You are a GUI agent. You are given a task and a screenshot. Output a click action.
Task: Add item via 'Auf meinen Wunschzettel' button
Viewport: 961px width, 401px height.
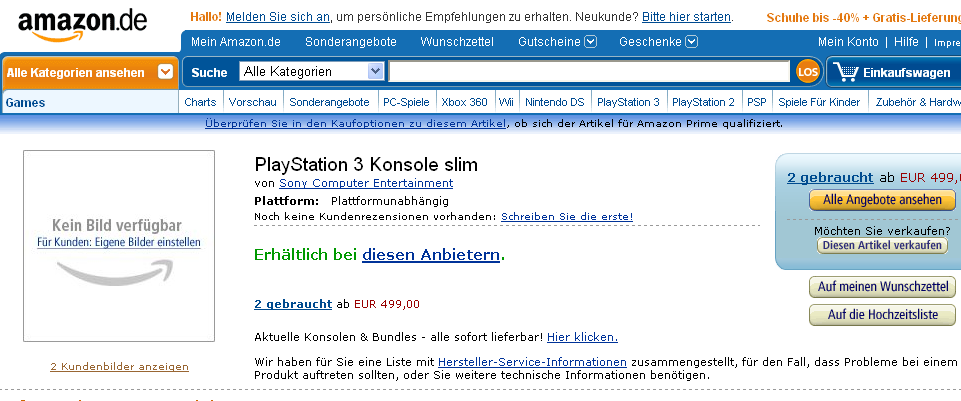pos(882,287)
